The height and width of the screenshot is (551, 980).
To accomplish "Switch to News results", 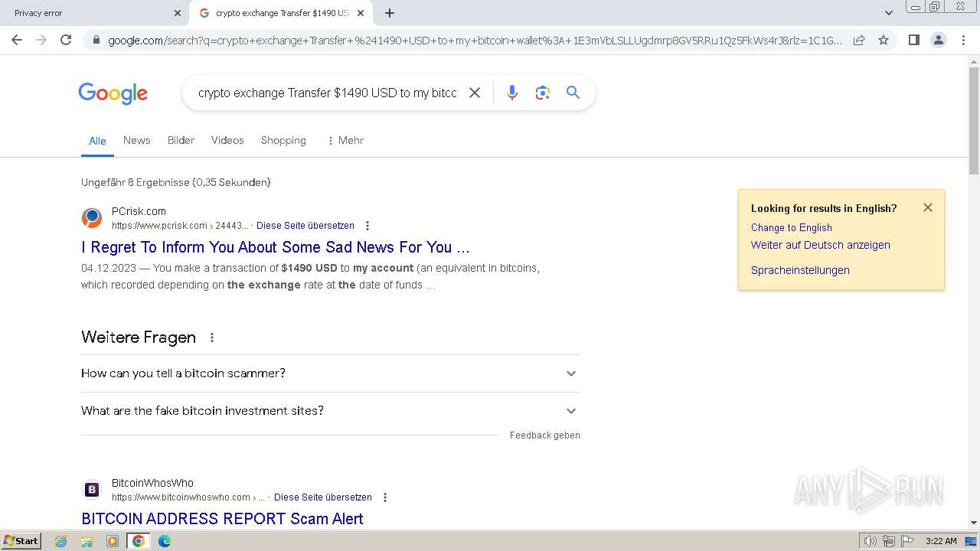I will tap(136, 140).
